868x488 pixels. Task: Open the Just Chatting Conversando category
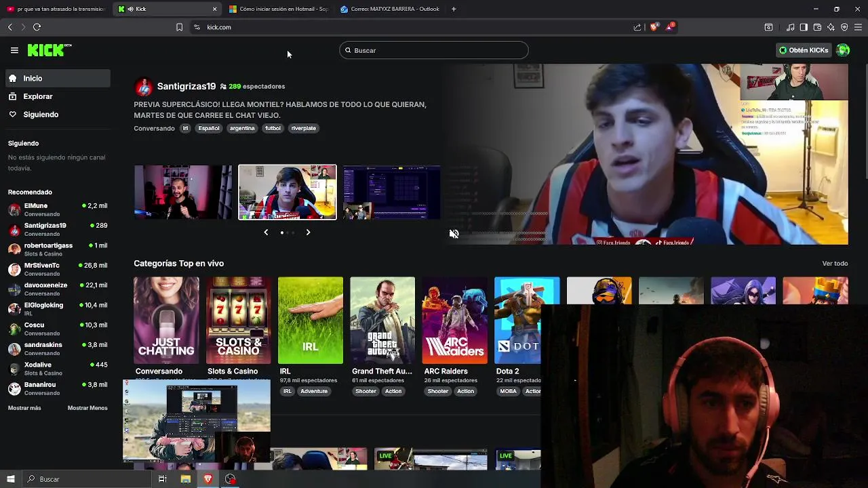(x=166, y=321)
